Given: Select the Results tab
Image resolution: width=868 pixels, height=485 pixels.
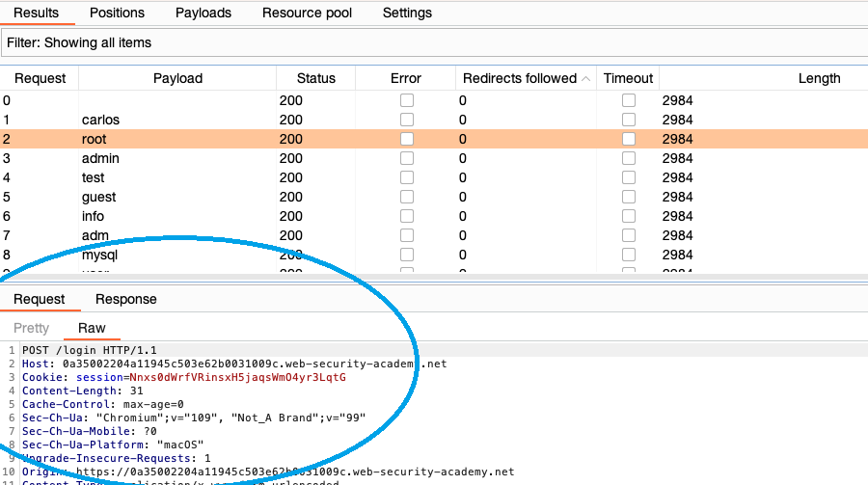Looking at the screenshot, I should coord(36,13).
